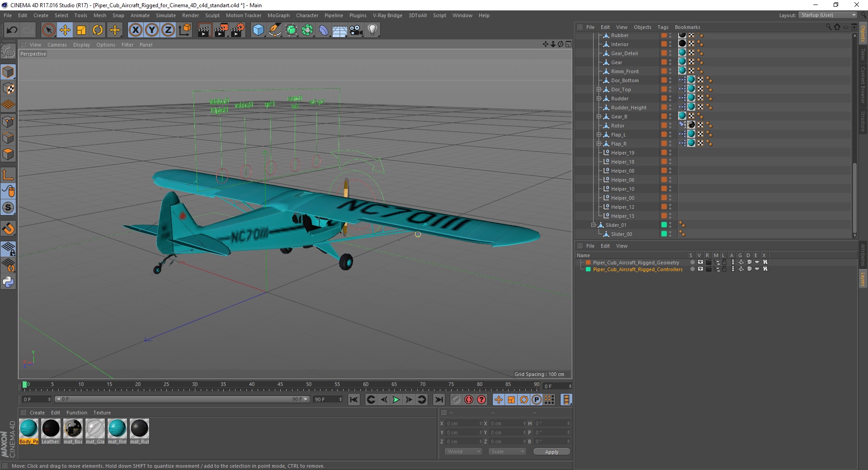Toggle Autokeying button
The image size is (868, 470).
click(x=469, y=399)
